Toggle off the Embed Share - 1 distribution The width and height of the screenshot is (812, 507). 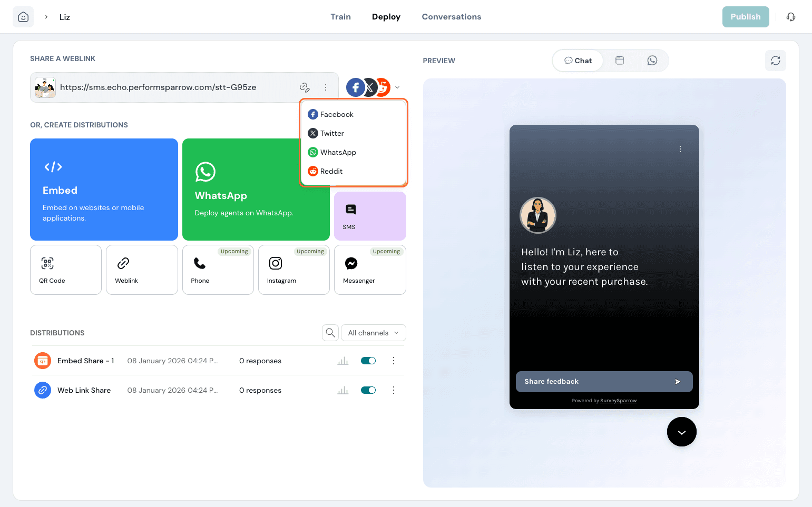(368, 361)
